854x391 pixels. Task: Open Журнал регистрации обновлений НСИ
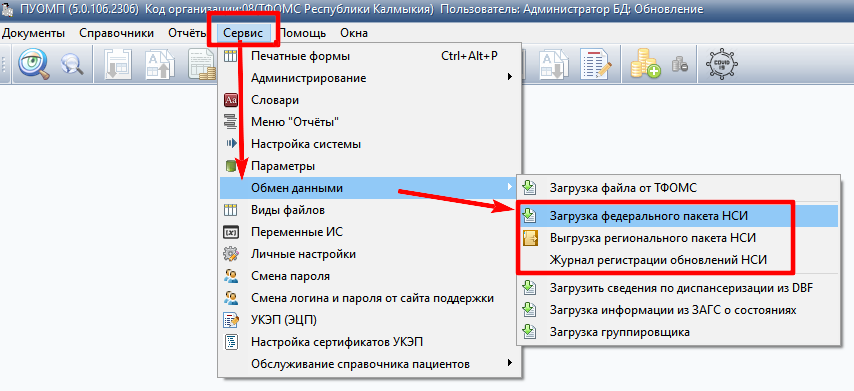point(678,260)
